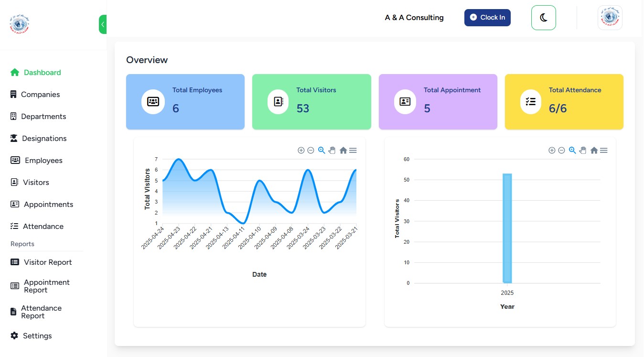The image size is (644, 357).
Task: Go to Employees in the sidebar
Action: [x=43, y=161]
